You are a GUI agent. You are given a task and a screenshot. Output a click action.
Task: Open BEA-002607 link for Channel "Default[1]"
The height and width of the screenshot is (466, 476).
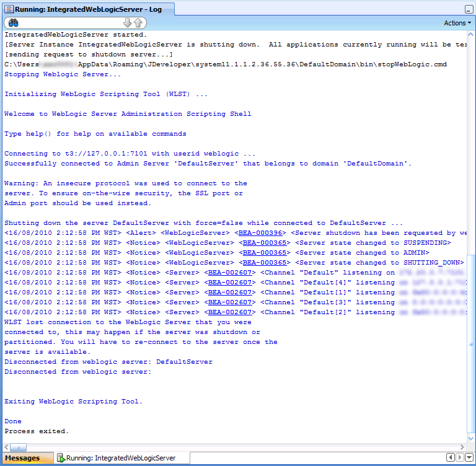pyautogui.click(x=230, y=292)
